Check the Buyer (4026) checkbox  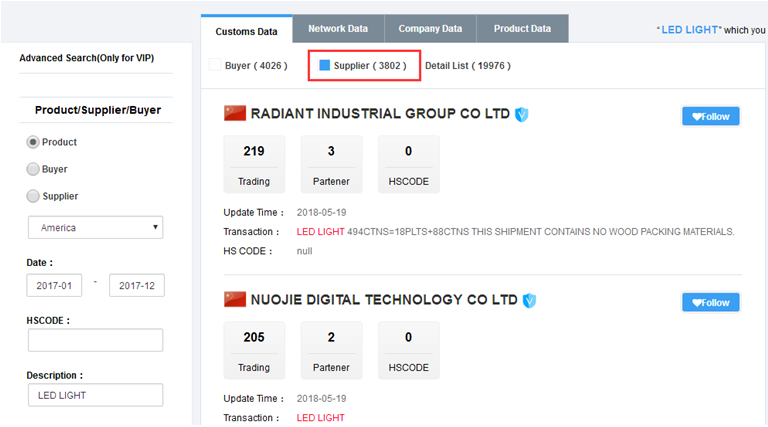pos(215,66)
